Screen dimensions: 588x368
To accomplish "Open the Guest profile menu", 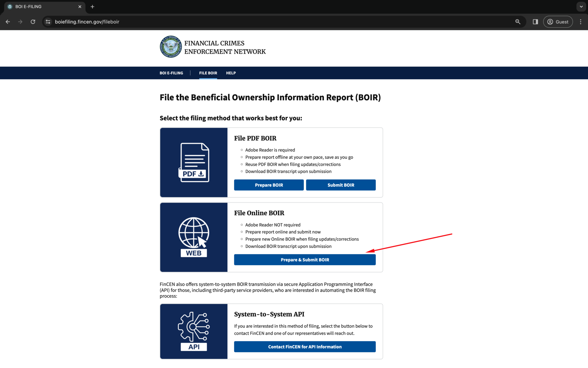I will click(x=557, y=22).
